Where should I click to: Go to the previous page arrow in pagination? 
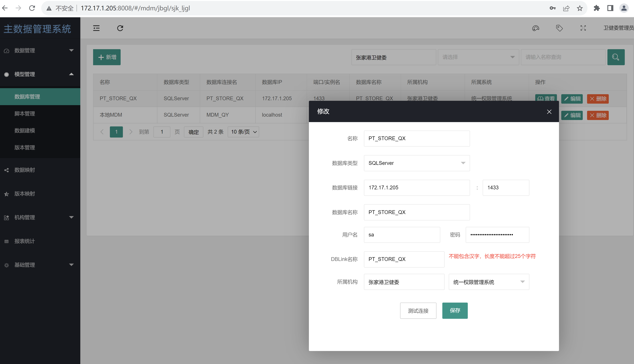tap(102, 132)
